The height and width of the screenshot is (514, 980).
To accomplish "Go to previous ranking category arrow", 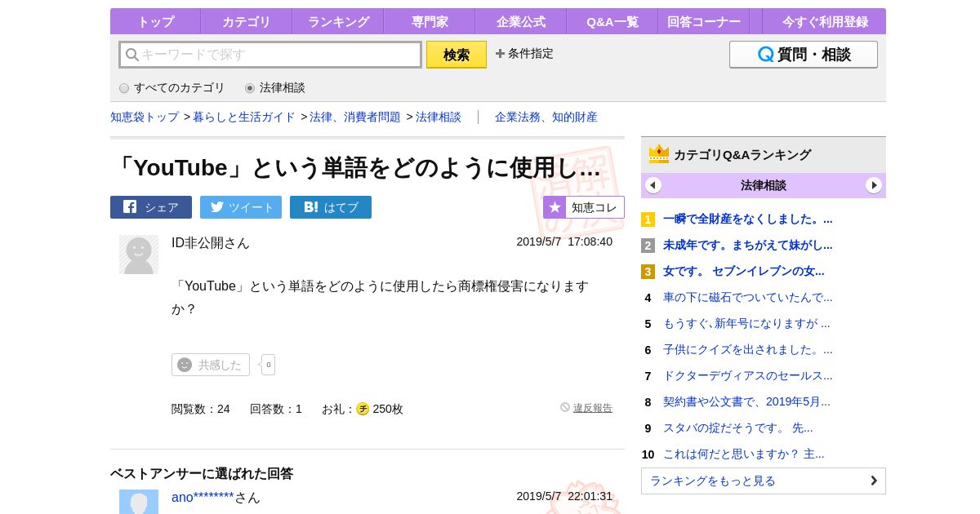I will (653, 185).
